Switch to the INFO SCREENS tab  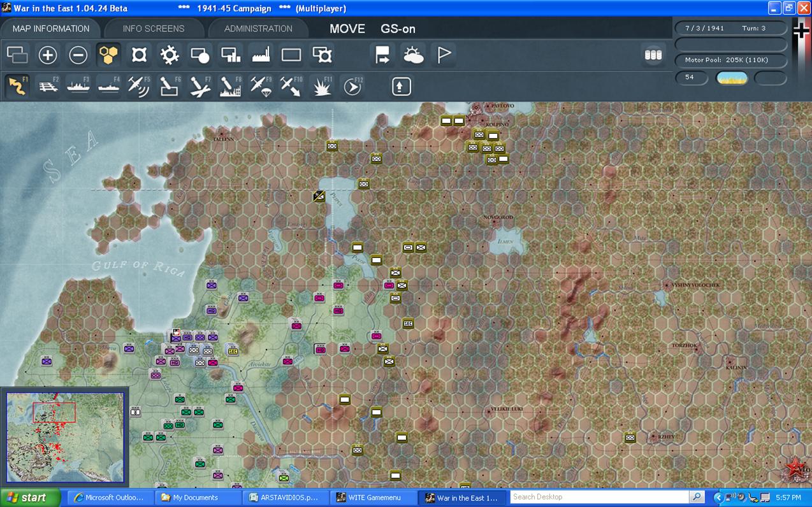(x=154, y=29)
